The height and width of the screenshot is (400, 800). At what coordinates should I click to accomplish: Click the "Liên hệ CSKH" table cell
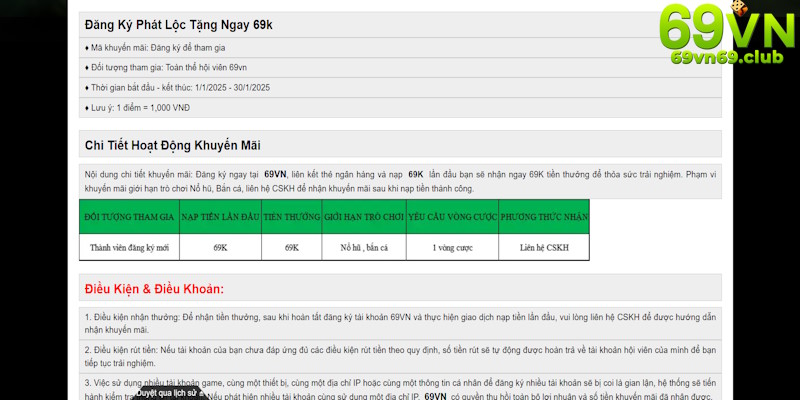544,247
